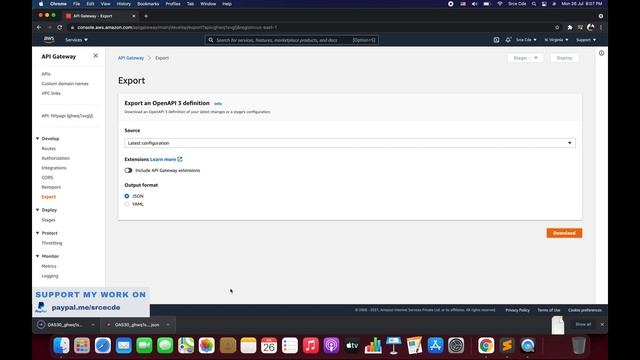Collapse the Deploy section in sidebar

point(38,210)
